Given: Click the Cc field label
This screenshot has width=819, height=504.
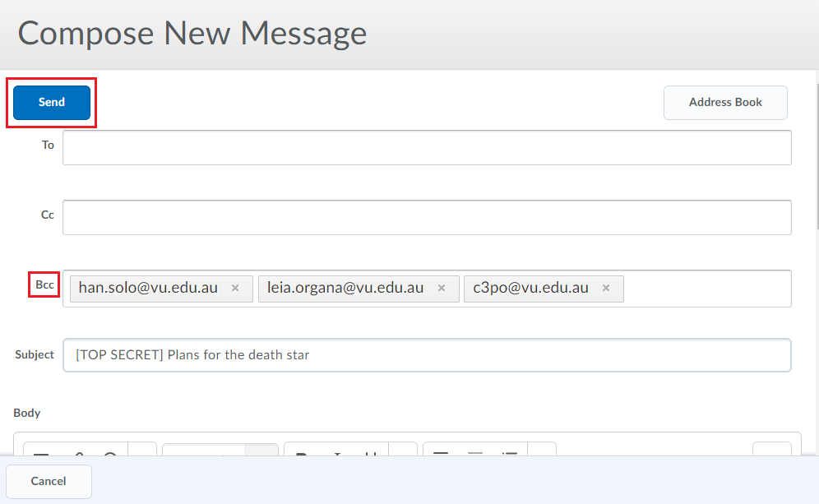Looking at the screenshot, I should 47,215.
